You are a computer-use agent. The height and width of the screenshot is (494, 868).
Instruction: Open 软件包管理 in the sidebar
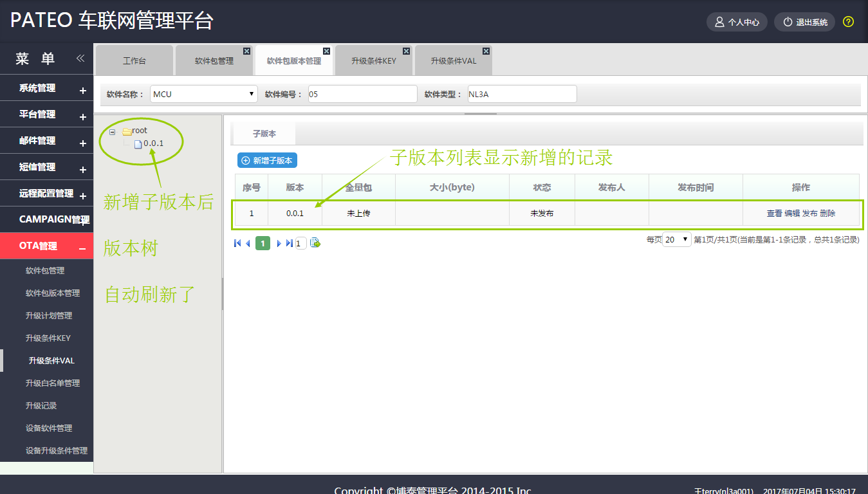click(x=45, y=271)
